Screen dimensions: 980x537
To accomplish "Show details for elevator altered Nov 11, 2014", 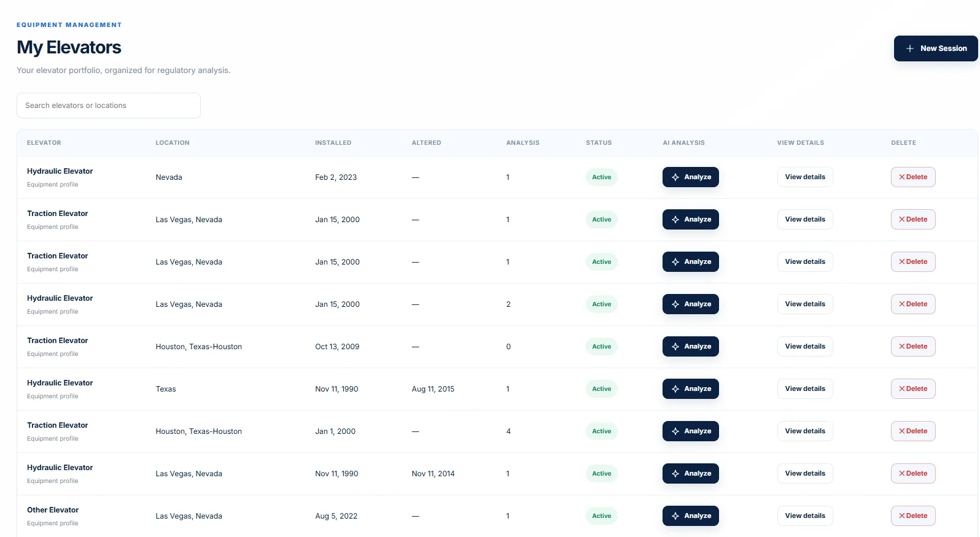I will pos(805,474).
